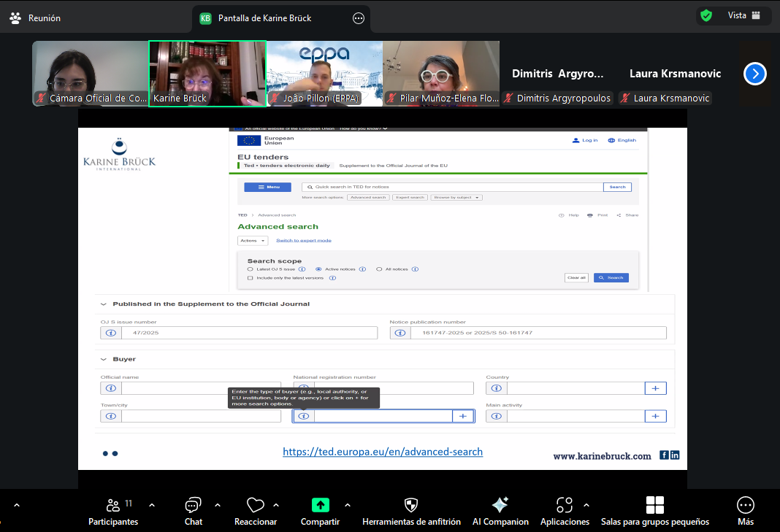Image resolution: width=780 pixels, height=532 pixels.
Task: Open Salas para grupos pequeños
Action: [654, 506]
